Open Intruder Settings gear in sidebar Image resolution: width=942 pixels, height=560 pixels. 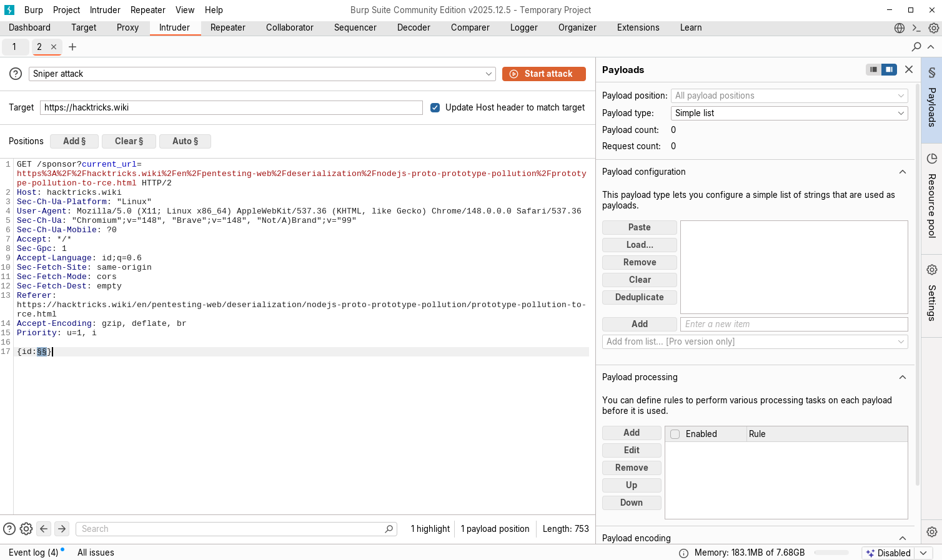point(931,270)
